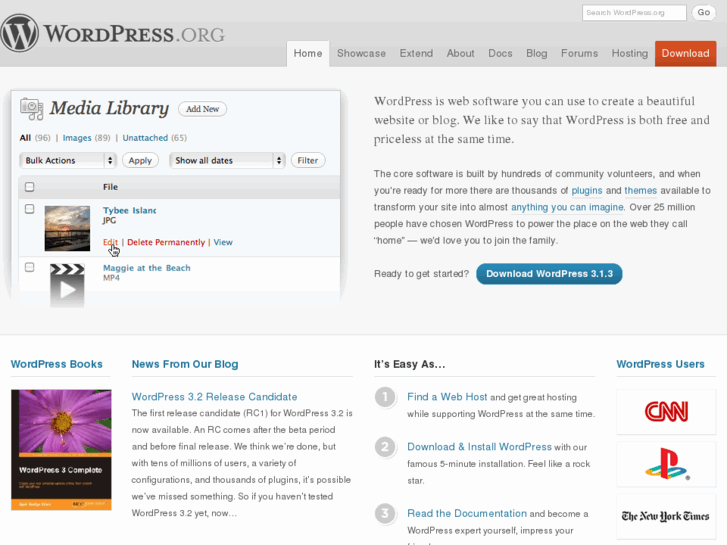
Task: Click the step 2 number badge
Action: point(385,447)
